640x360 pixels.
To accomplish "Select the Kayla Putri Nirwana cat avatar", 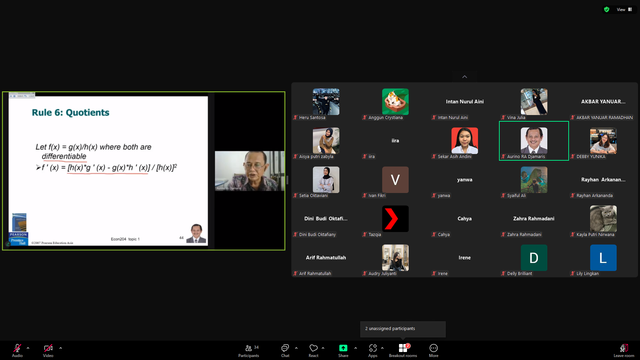I will pos(603,219).
